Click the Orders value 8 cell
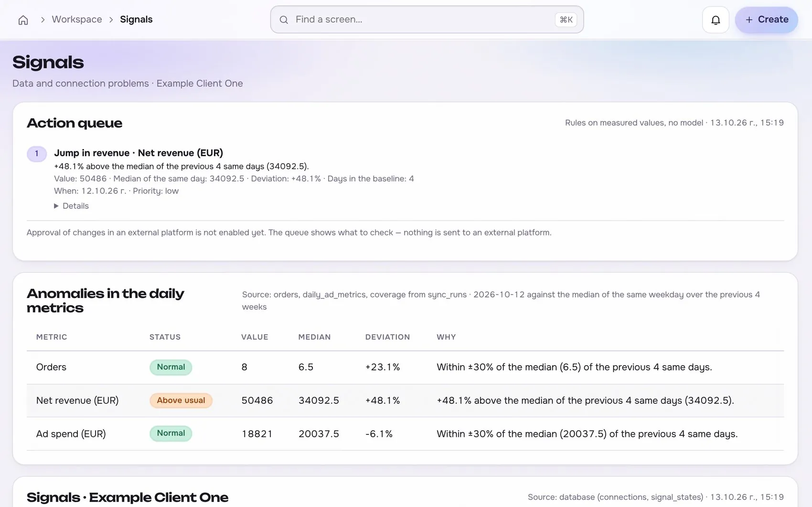Viewport: 812px width, 507px height. 244,367
